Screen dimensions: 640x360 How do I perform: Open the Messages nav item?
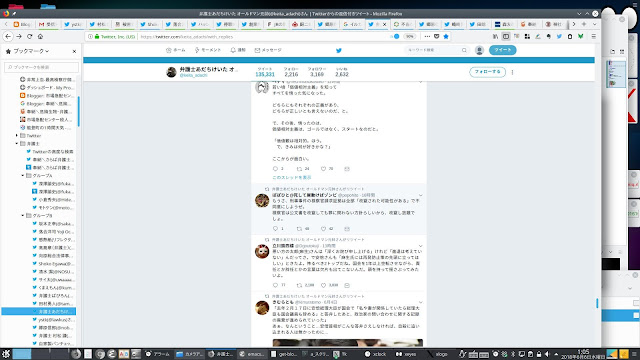pyautogui.click(x=268, y=50)
